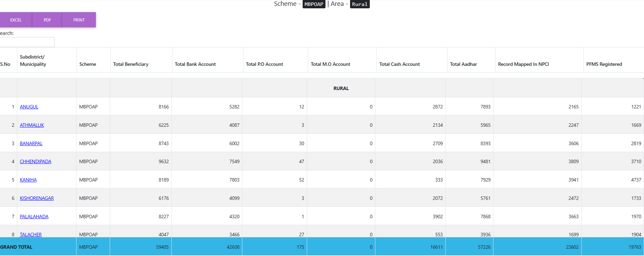Sort by Total Cash Account header
This screenshot has height=256, width=644.
[x=412, y=60]
